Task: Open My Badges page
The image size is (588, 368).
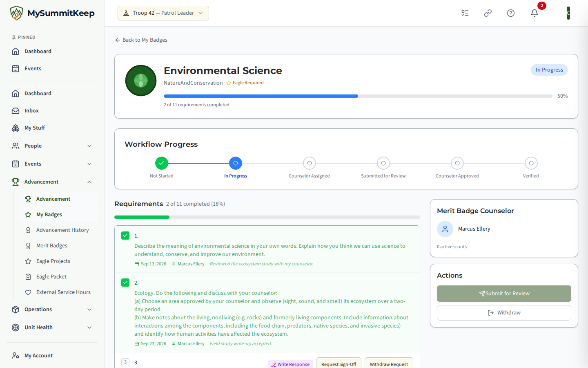Action: (59, 215)
